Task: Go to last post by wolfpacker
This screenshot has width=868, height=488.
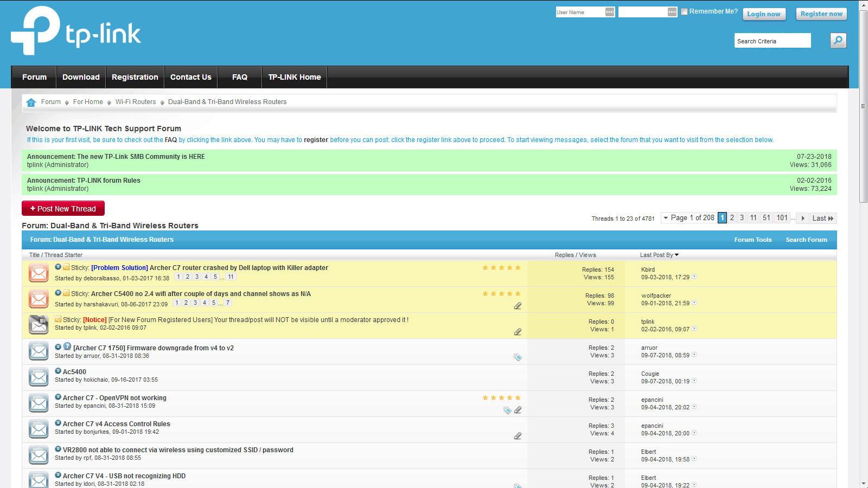Action: 694,303
